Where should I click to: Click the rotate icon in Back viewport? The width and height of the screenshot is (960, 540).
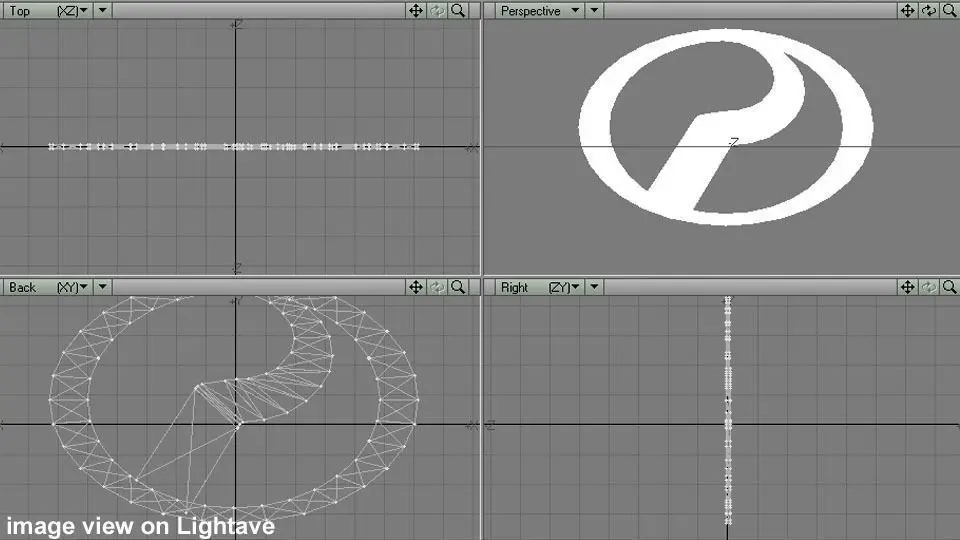pos(437,287)
